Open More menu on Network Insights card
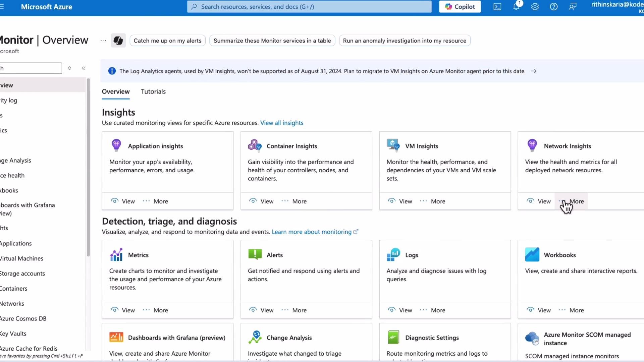 (571, 201)
